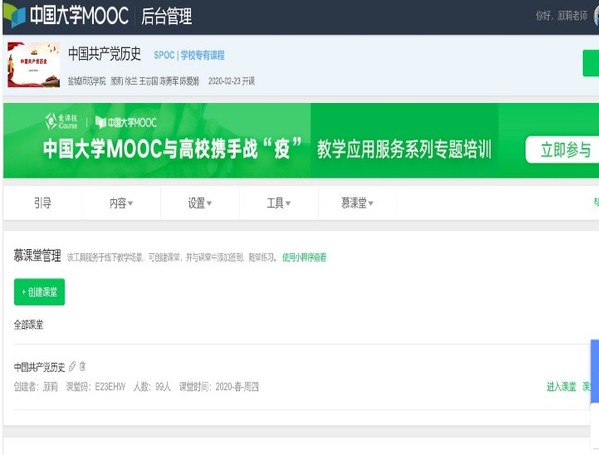The width and height of the screenshot is (599, 455).
Task: Expand the 慕课堂 dropdown menu
Action: (x=357, y=203)
